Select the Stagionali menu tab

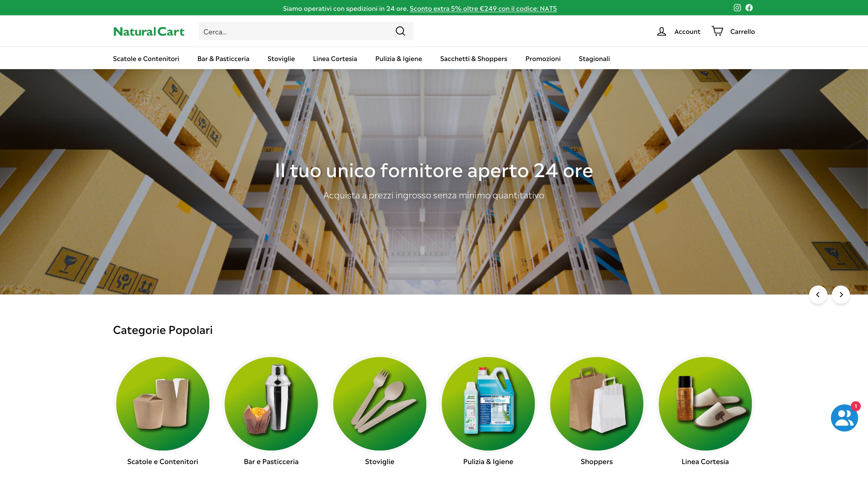594,58
